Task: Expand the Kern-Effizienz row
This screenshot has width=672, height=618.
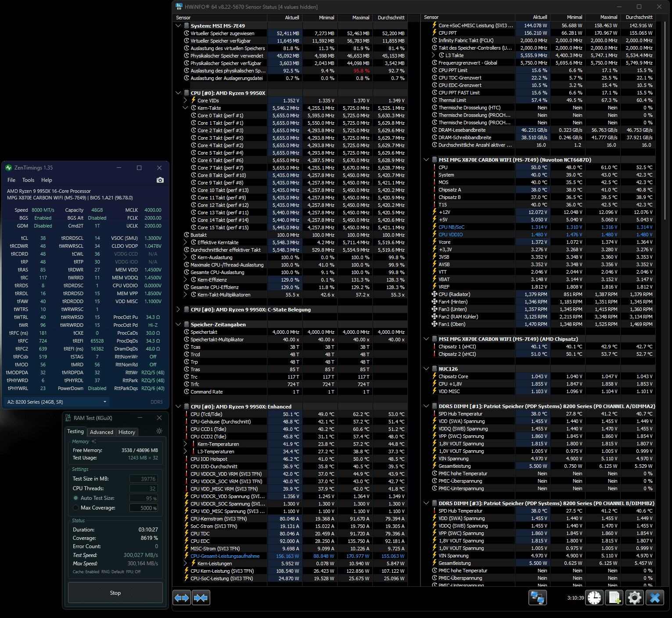Action: pyautogui.click(x=185, y=280)
